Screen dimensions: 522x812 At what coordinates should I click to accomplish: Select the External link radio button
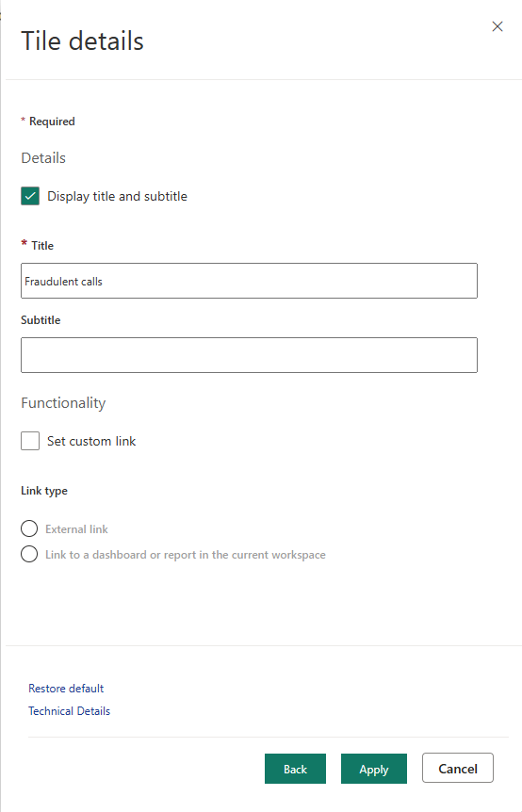click(29, 528)
